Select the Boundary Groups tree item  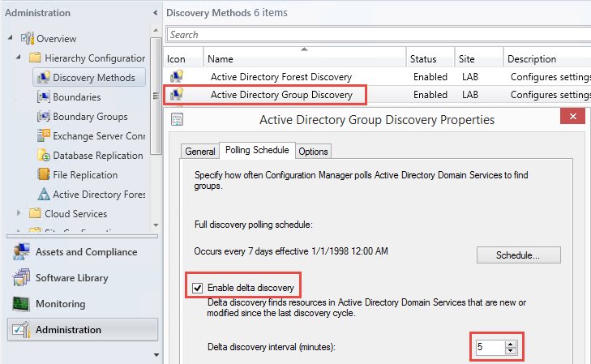click(x=90, y=117)
